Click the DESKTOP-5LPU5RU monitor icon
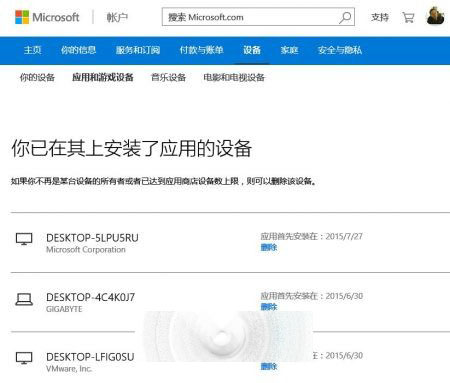The height and width of the screenshot is (383, 450). pos(24,239)
